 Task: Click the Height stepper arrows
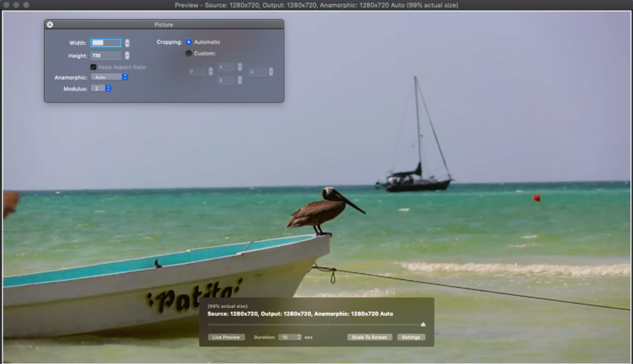[x=127, y=55]
